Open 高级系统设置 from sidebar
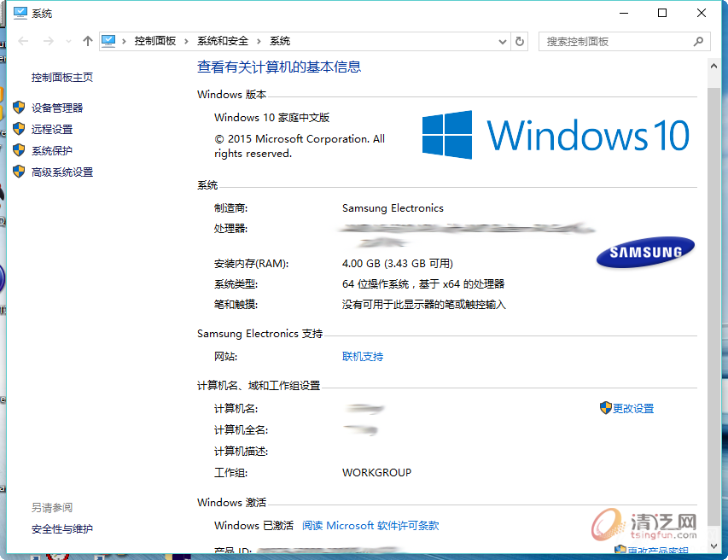The width and height of the screenshot is (728, 560). click(x=62, y=172)
